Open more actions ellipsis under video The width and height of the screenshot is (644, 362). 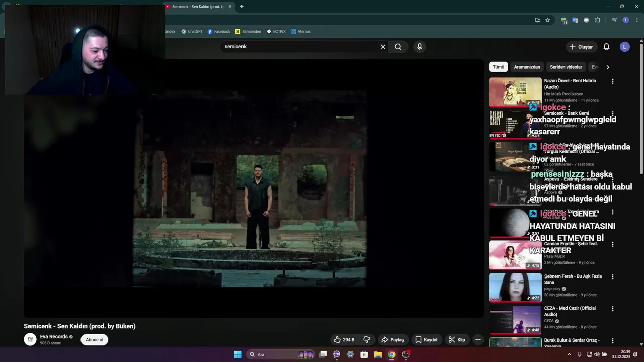point(478,340)
